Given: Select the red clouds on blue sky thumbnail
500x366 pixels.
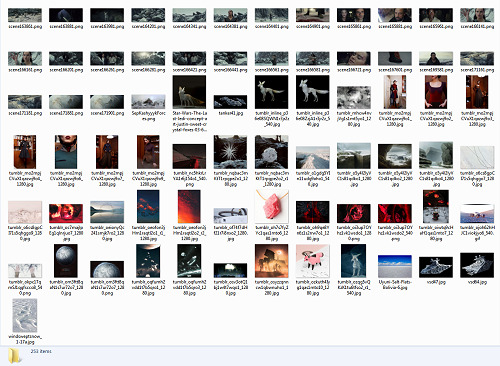Looking at the screenshot, I should pyautogui.click(x=148, y=206).
